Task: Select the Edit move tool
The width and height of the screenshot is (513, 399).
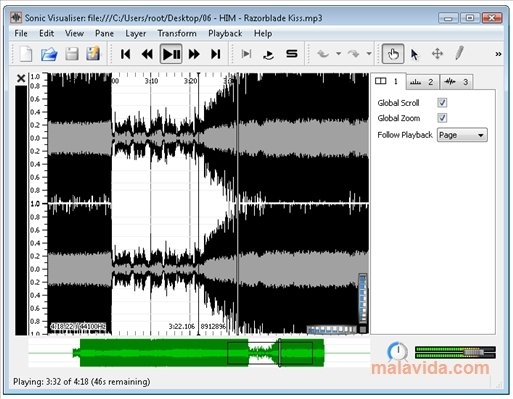Action: click(x=437, y=54)
